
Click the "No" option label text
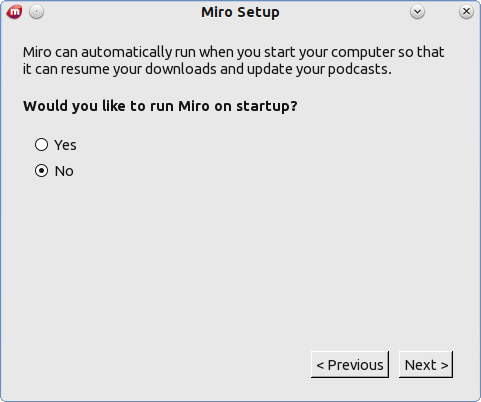coord(64,171)
